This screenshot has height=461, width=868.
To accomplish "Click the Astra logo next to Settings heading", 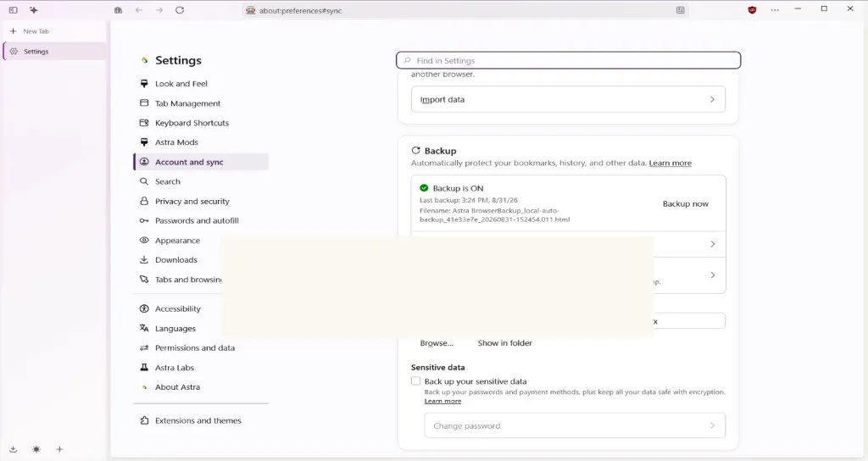I will (144, 60).
